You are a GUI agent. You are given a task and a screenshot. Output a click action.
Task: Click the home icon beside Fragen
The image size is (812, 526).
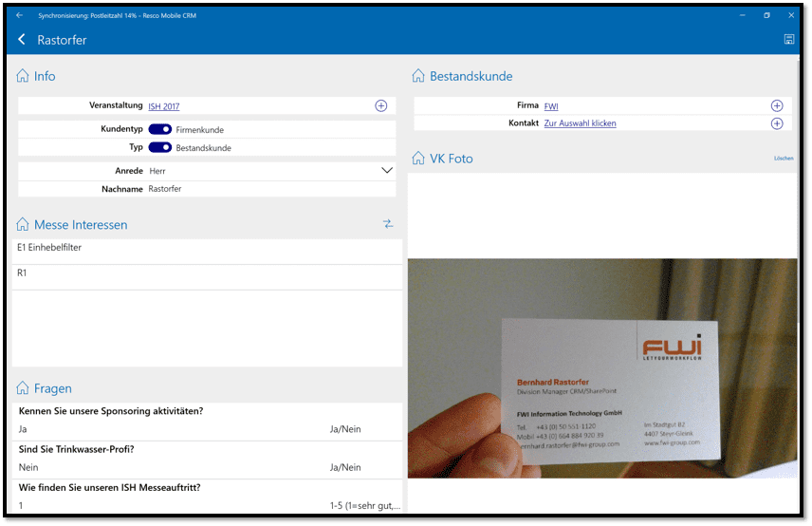pos(23,387)
